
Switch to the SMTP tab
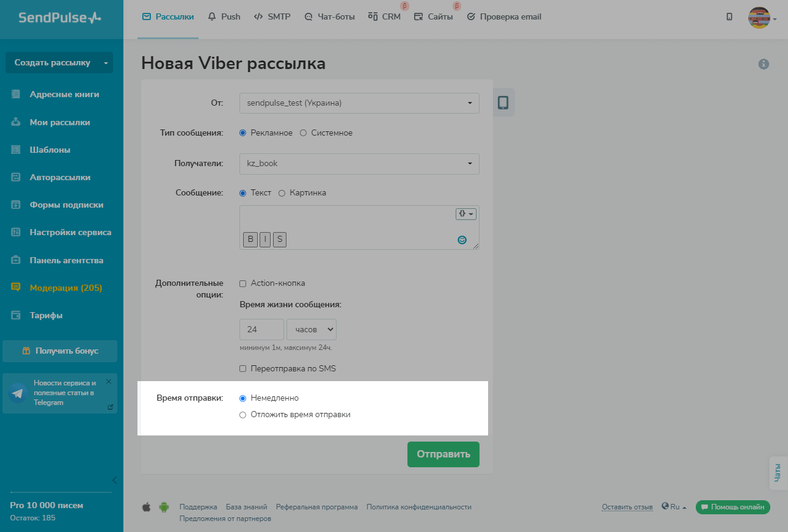coord(272,17)
